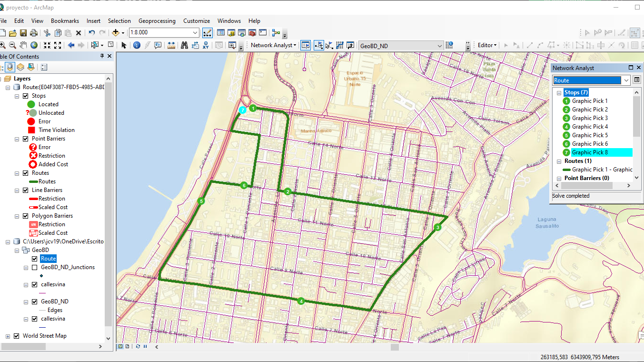Select Graphic Pick 3 stop
The image size is (644, 362).
(x=590, y=118)
